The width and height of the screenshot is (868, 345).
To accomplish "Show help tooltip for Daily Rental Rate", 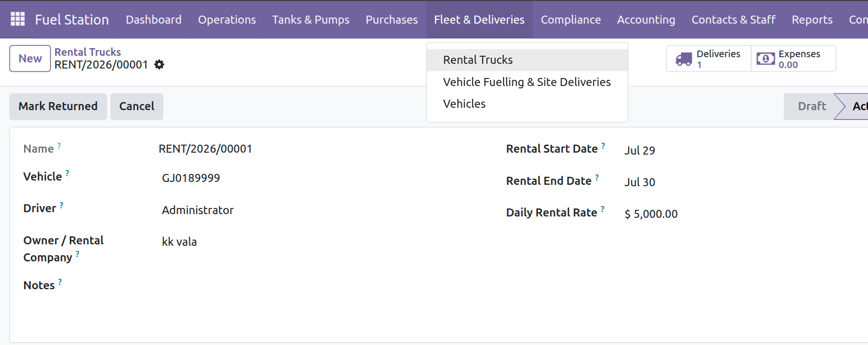I will [603, 209].
